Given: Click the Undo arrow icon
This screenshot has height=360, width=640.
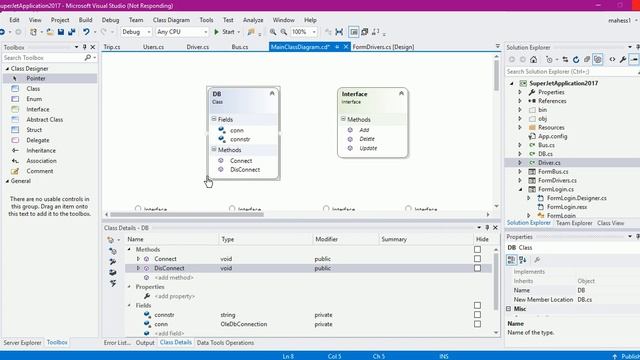Looking at the screenshot, I should [86, 32].
